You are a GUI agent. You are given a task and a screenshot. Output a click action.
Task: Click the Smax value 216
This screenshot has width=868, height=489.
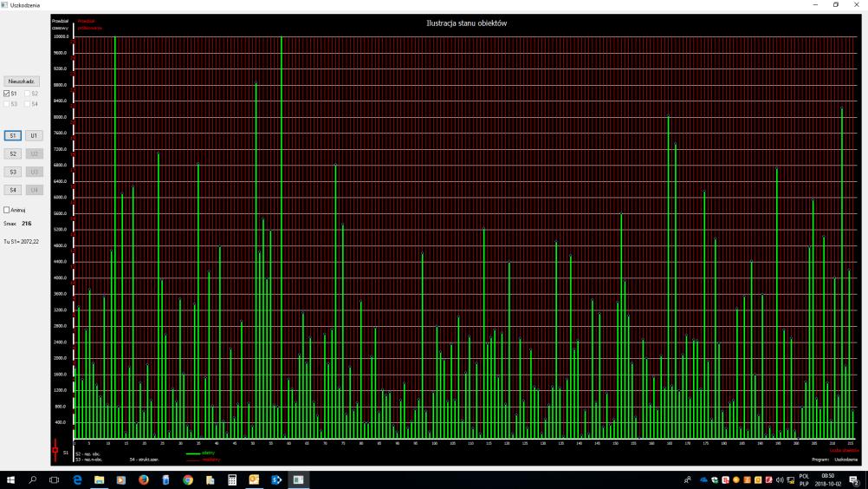pyautogui.click(x=27, y=224)
